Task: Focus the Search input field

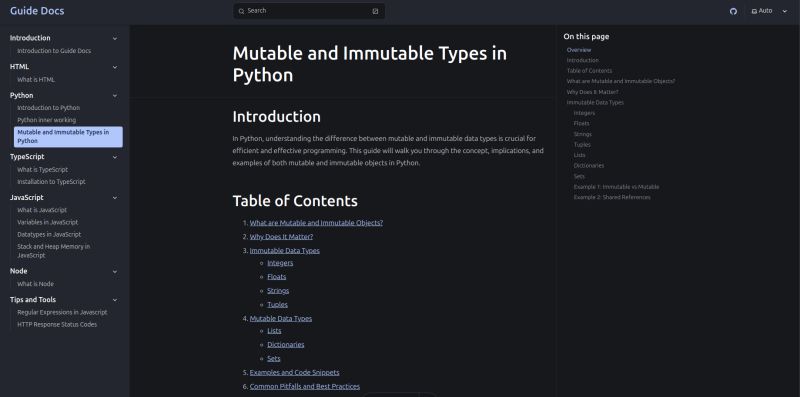Action: pos(309,11)
